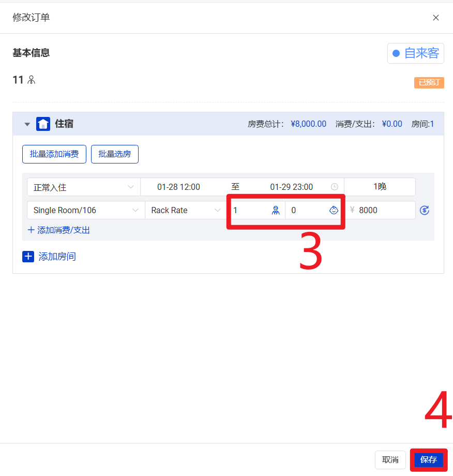
Task: Click batch select rooms button
Action: click(115, 154)
